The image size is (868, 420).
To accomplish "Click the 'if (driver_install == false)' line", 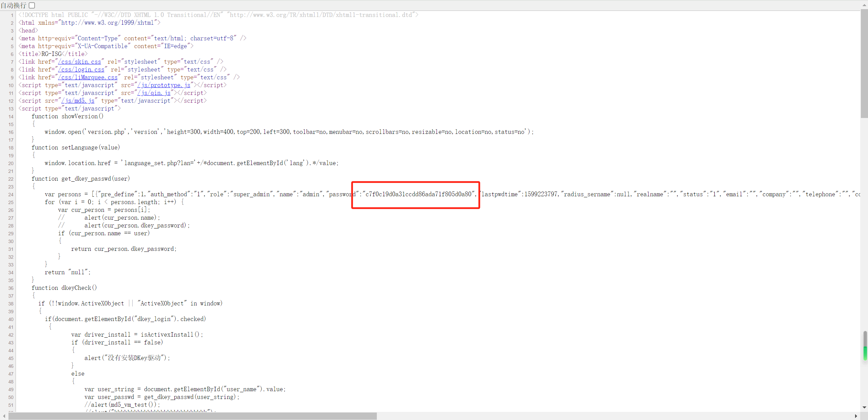I will (x=117, y=342).
